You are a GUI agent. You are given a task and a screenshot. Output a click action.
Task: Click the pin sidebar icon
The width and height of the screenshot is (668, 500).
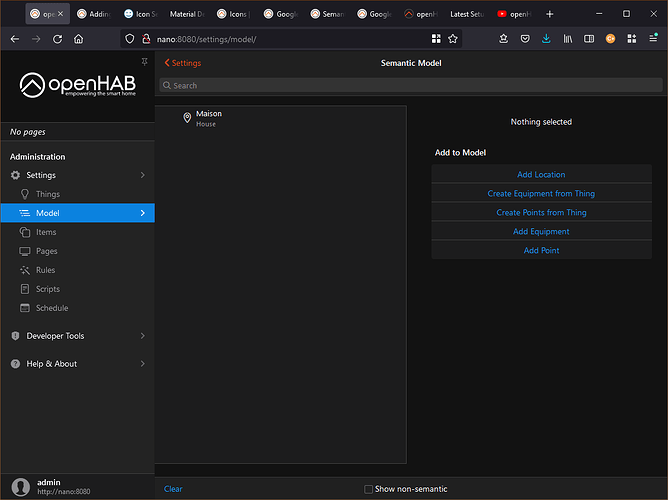coord(144,62)
